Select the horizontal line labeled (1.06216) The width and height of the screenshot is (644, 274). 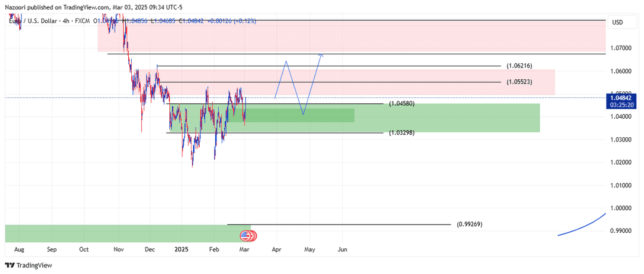(x=329, y=66)
